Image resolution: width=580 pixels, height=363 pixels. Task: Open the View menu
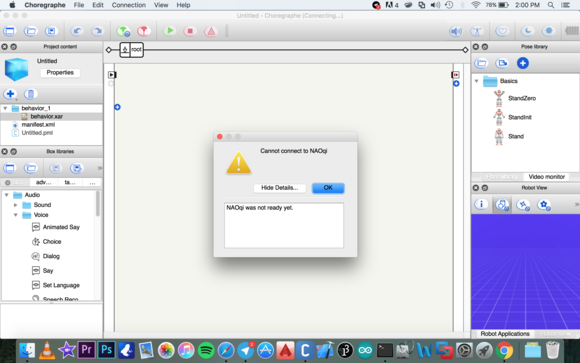point(161,5)
